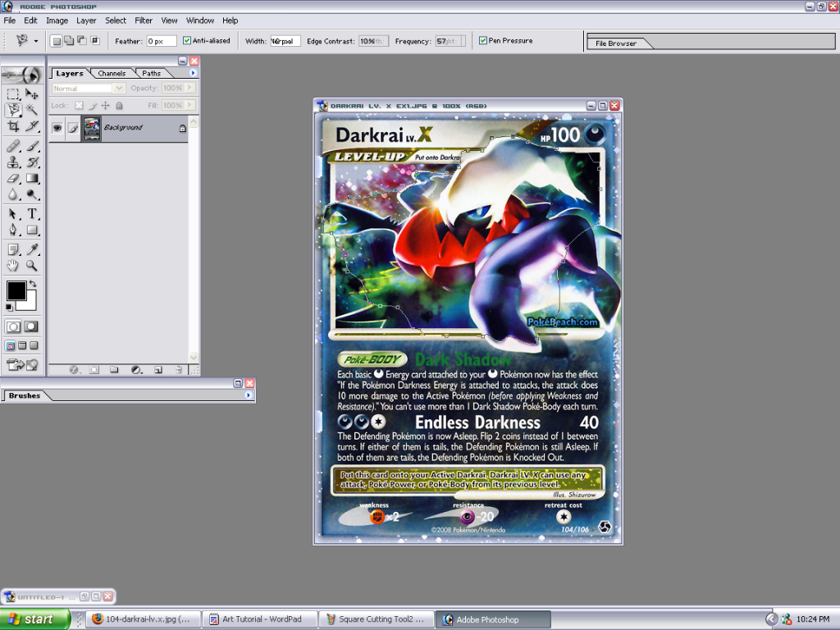Select the Notes tool
This screenshot has width=840, height=630.
click(13, 249)
